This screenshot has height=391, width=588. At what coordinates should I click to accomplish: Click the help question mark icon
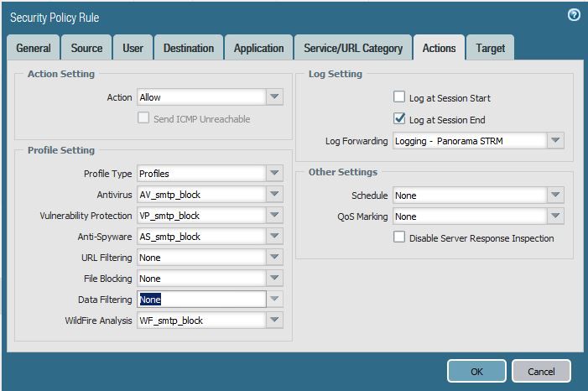(574, 15)
